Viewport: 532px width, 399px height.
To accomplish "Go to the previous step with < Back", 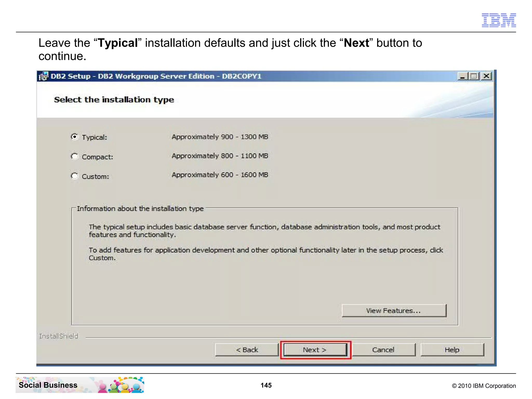I will (x=247, y=350).
